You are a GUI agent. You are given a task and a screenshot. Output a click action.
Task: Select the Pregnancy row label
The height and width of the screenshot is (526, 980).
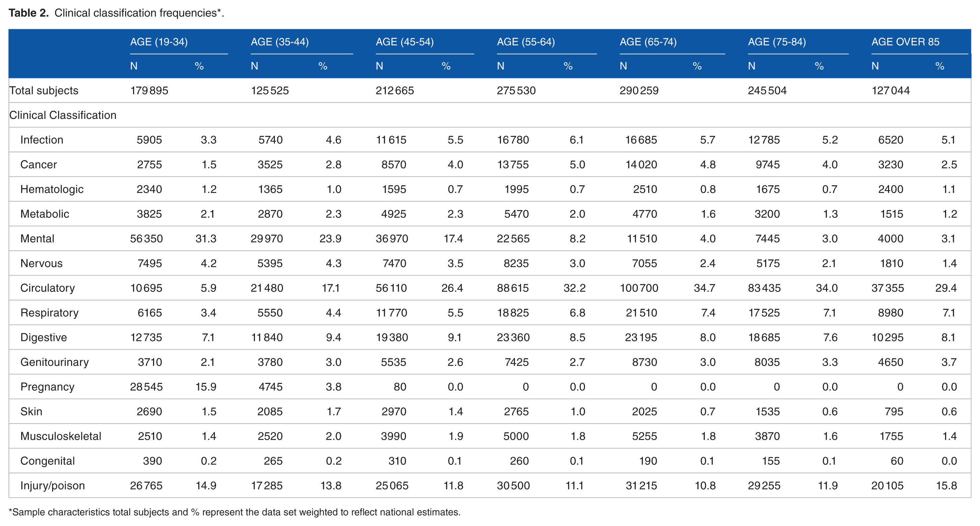coord(47,387)
